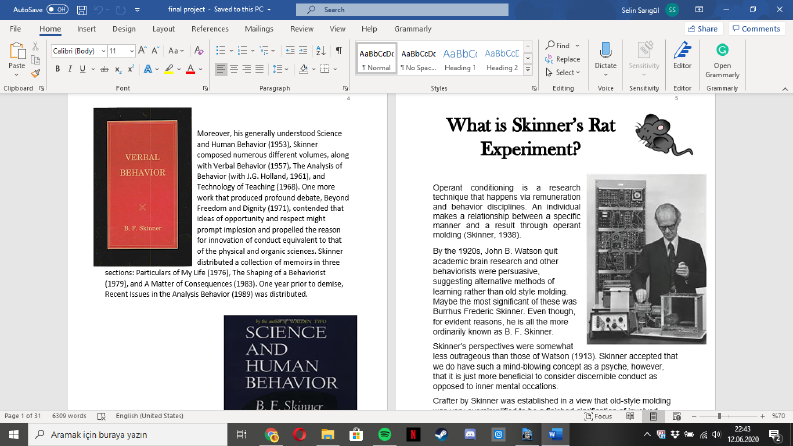Sort text with the A-Z icon

point(321,51)
